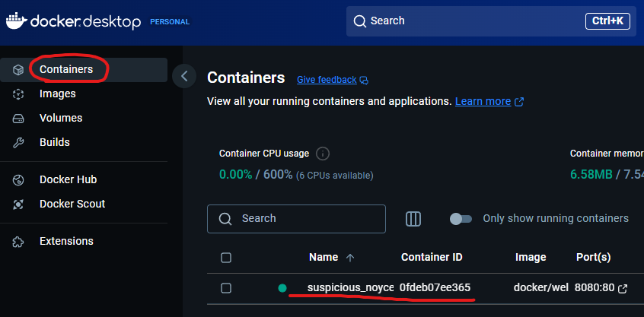Open the Builds section in sidebar
Screen dimensions: 644x317
click(84, 143)
